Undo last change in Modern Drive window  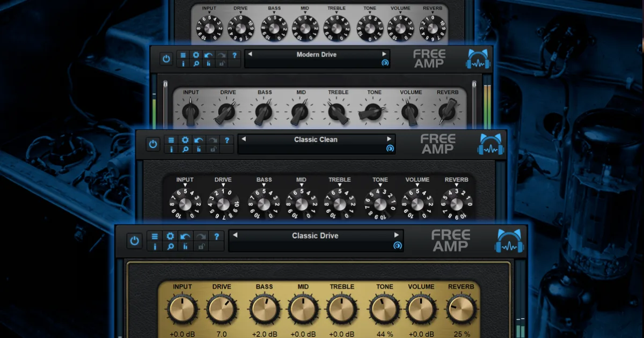coord(208,55)
